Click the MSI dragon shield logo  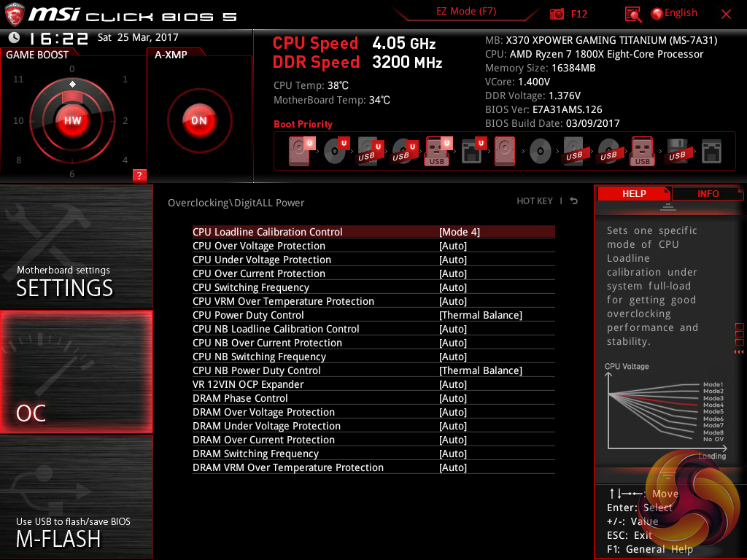point(15,15)
